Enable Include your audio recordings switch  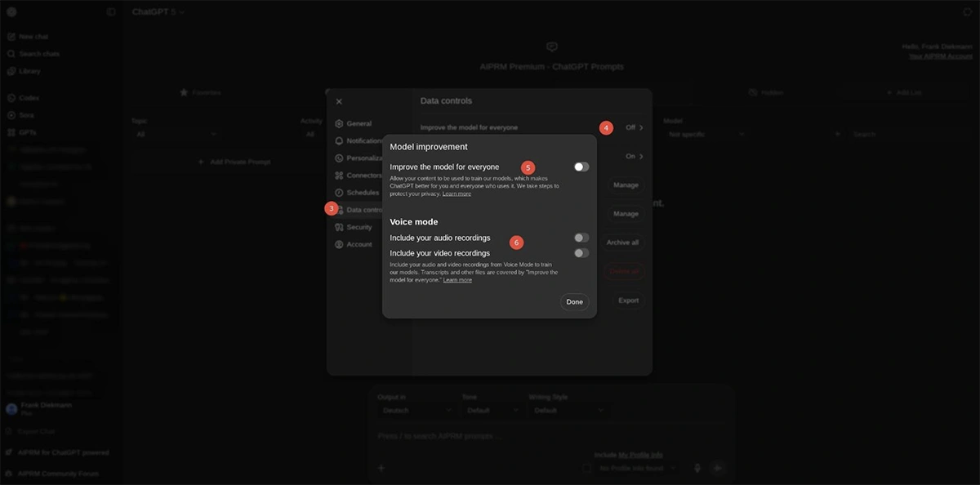[x=581, y=238]
